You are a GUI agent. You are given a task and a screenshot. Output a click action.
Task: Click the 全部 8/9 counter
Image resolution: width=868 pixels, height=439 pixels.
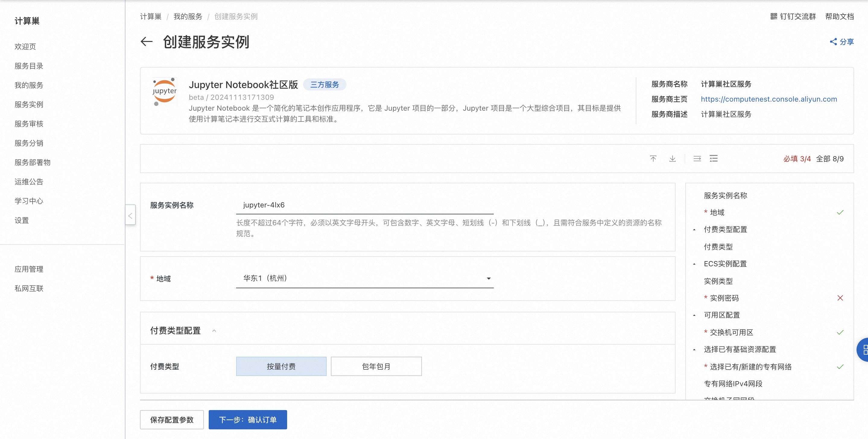pos(830,159)
